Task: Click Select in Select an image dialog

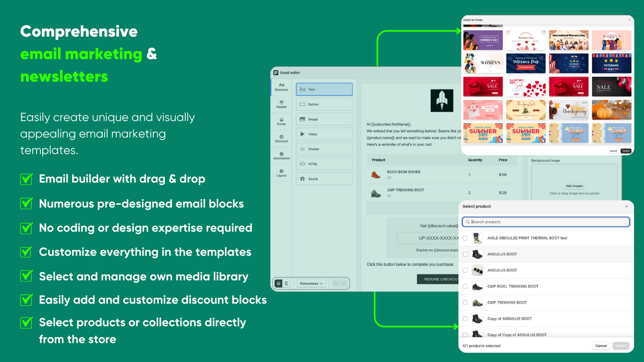Action: (626, 151)
